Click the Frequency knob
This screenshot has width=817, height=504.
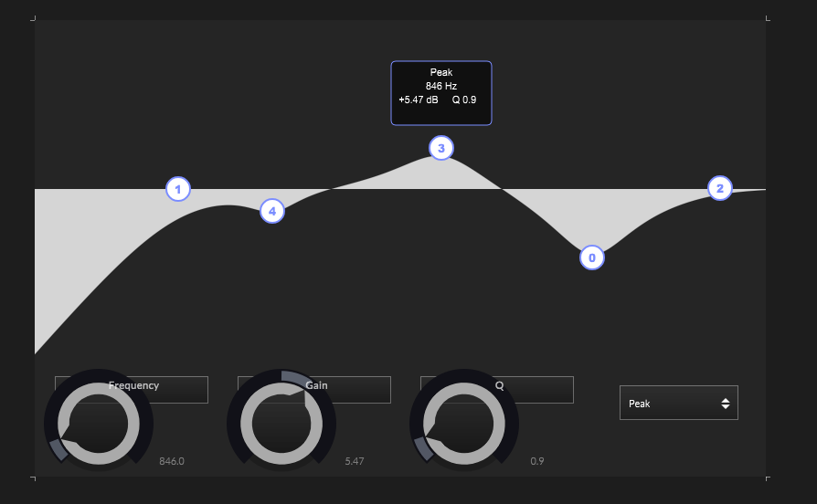(x=99, y=424)
